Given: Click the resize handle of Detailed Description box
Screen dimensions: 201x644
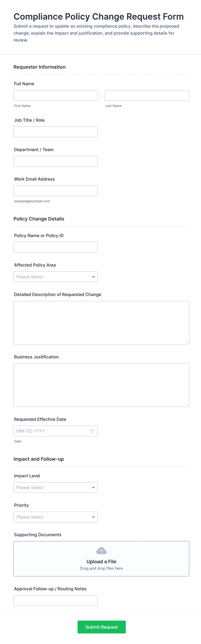Looking at the screenshot, I should tap(187, 342).
